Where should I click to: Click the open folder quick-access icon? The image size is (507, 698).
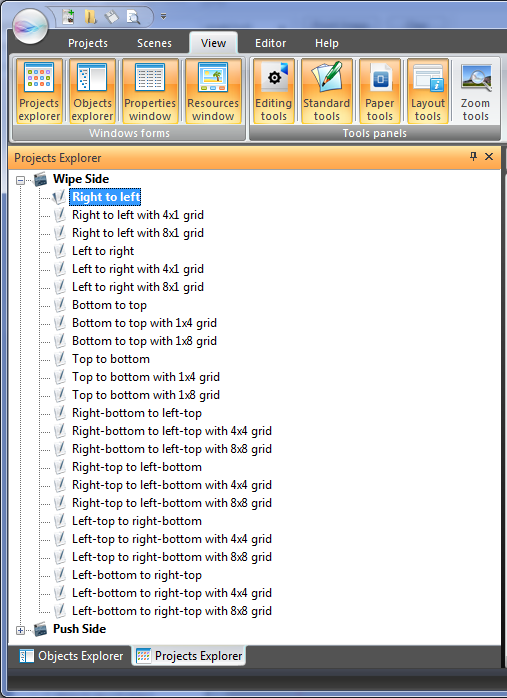(x=90, y=17)
